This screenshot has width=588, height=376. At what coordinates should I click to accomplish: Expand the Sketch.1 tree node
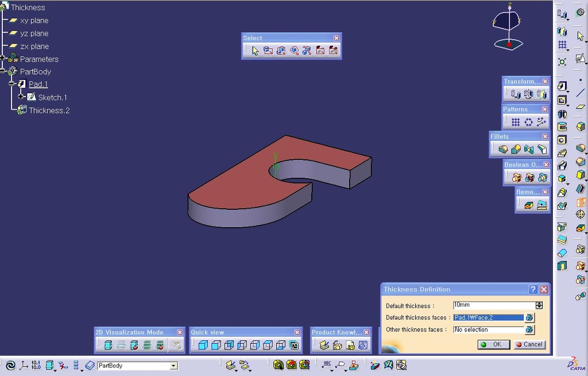tap(21, 97)
